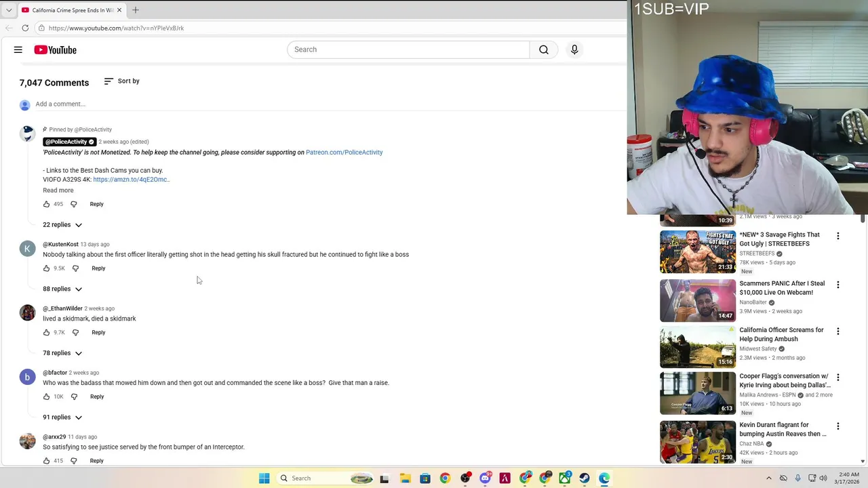
Task: Open more options for Cooper Flagg video
Action: [x=838, y=378]
